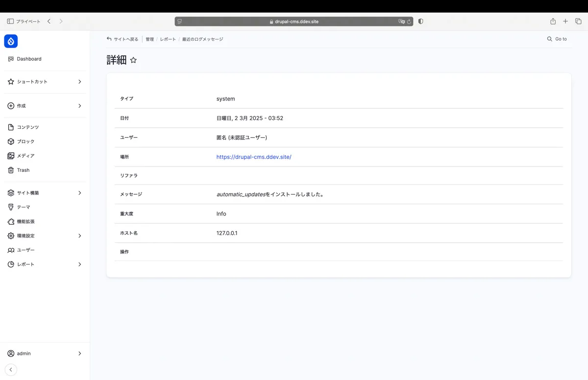Click the コンテンツ document icon
The width and height of the screenshot is (588, 380).
tap(11, 127)
